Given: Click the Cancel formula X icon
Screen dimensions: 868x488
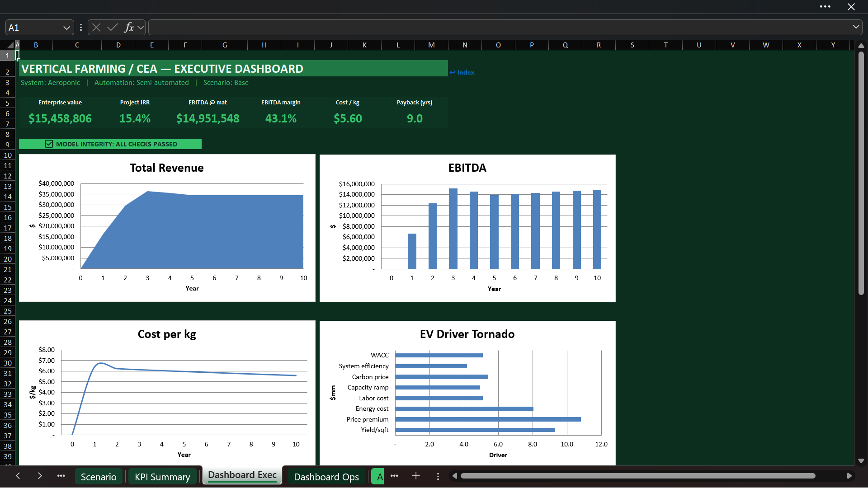Looking at the screenshot, I should click(x=96, y=28).
